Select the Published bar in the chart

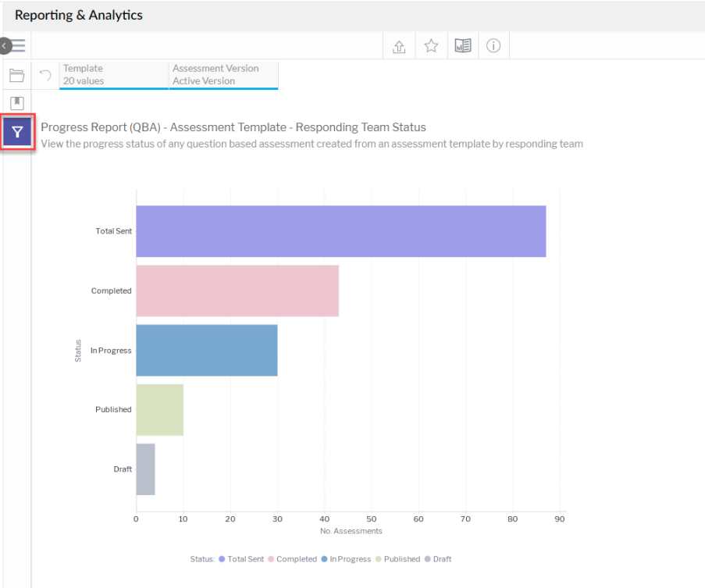(159, 409)
